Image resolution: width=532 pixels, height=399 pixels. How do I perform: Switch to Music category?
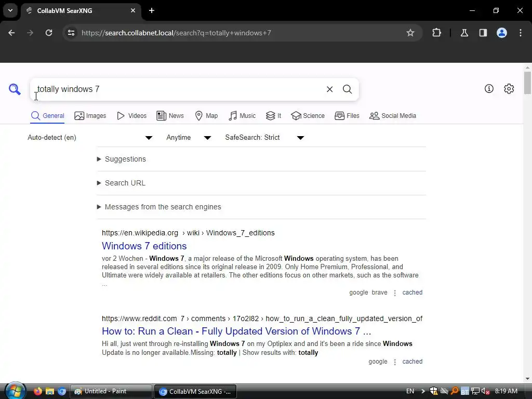[x=242, y=116]
